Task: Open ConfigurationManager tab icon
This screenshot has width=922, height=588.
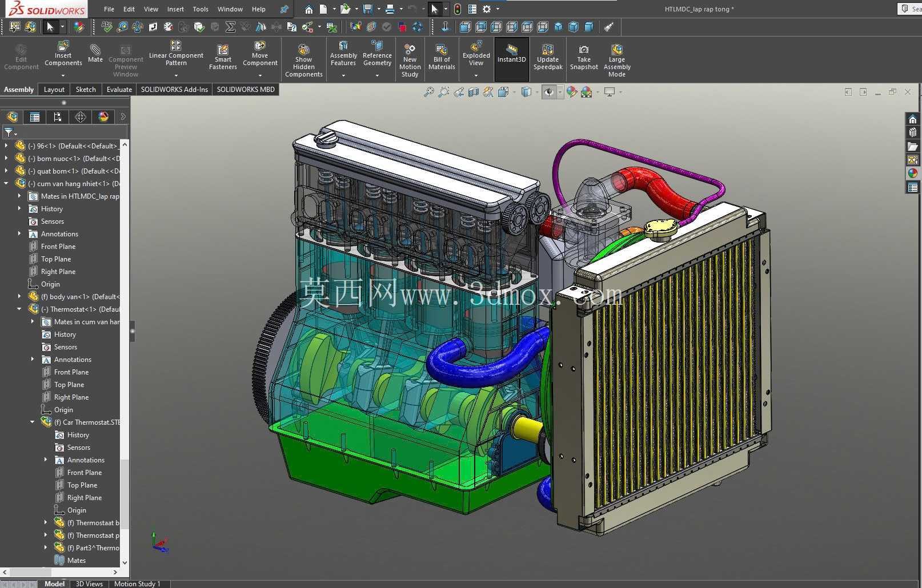Action: click(57, 117)
